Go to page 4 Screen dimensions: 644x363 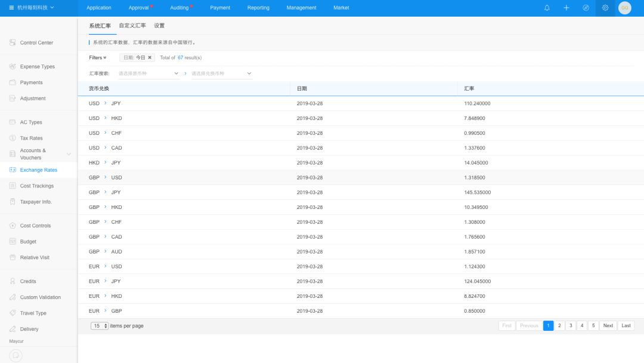coord(582,325)
